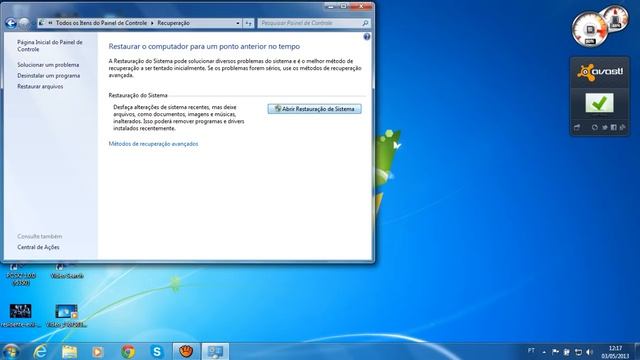The image size is (640, 360).
Task: Click the refresh icon in avast gadget
Action: (x=595, y=127)
